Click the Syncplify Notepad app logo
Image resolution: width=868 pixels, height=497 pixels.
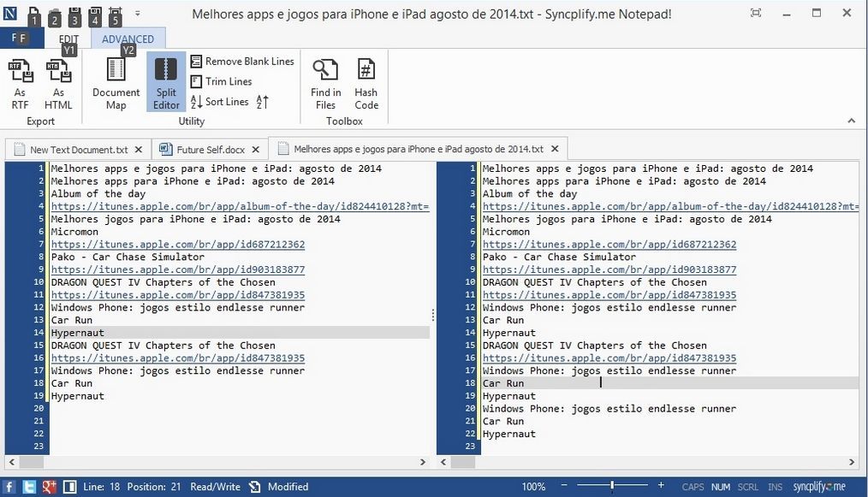pyautogui.click(x=10, y=13)
